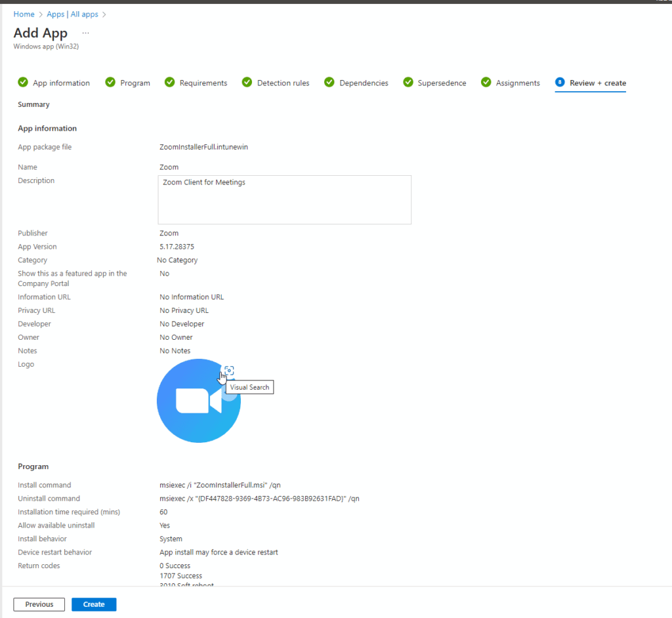Click the Assignments step checkmark icon
672x618 pixels.
(x=486, y=82)
